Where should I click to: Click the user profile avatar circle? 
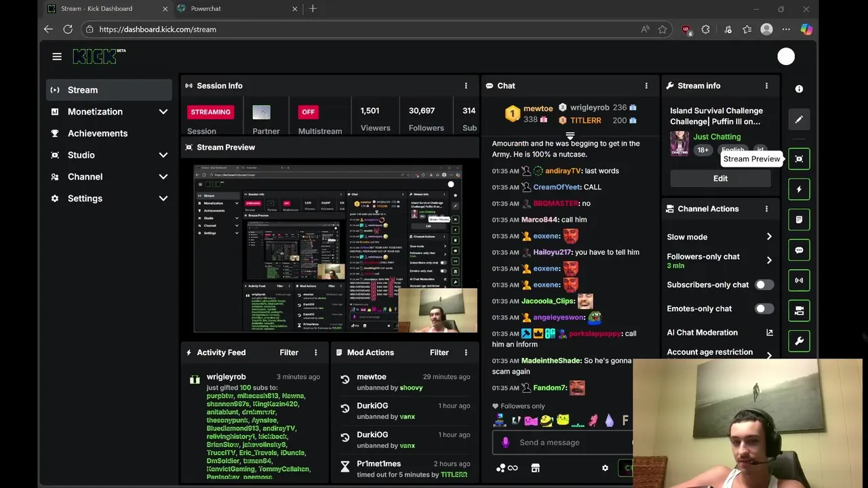(786, 57)
